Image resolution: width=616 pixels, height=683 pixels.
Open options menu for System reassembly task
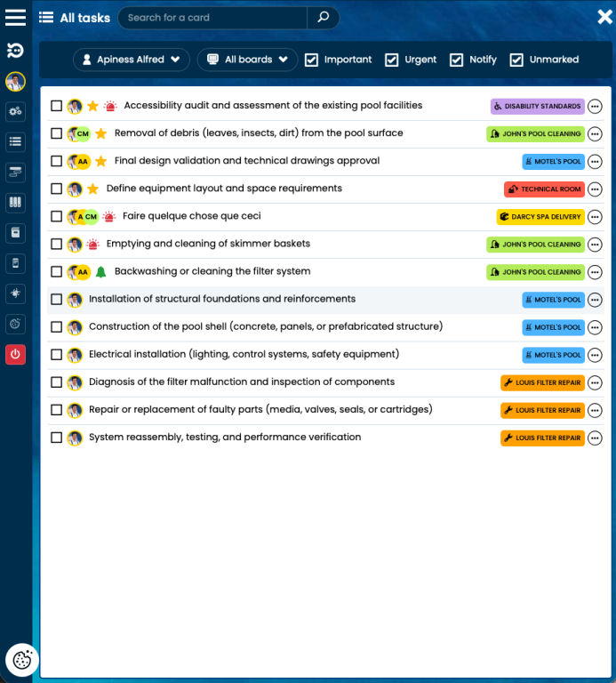point(595,438)
